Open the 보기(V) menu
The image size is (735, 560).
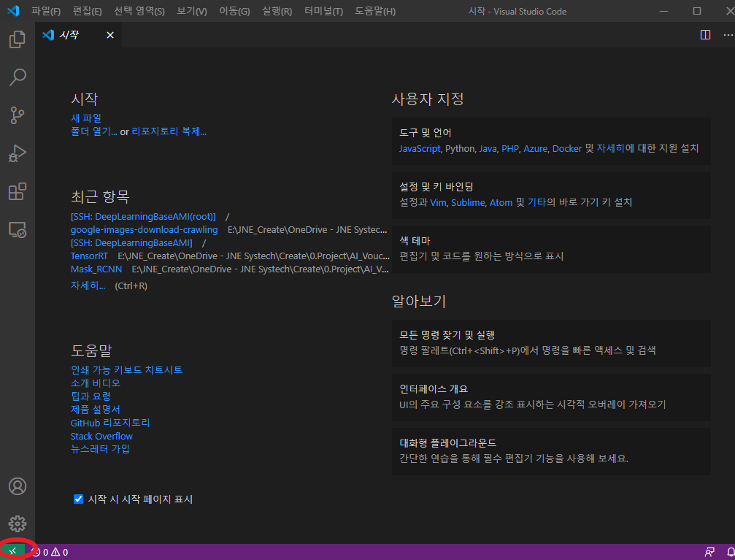click(x=192, y=11)
